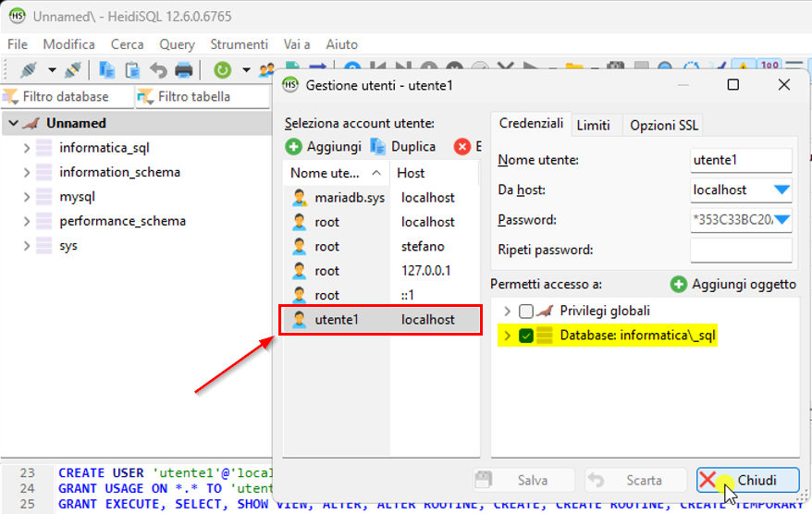Open the arrow menu beside connect icon
Viewport: 812px width, 514px height.
(52, 69)
